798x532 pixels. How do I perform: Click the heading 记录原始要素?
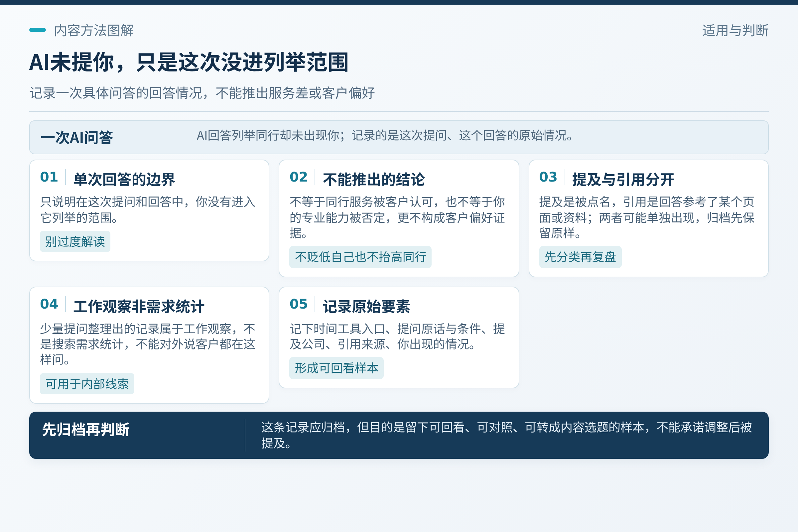[x=367, y=307]
